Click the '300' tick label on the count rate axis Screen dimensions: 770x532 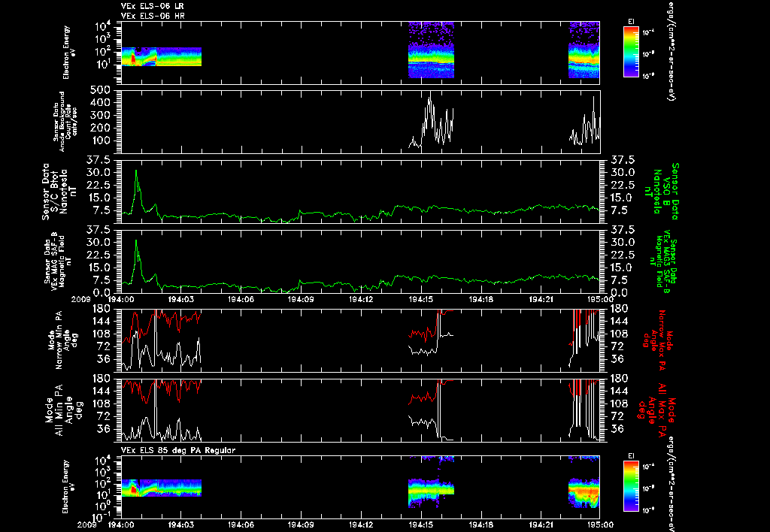(x=102, y=115)
